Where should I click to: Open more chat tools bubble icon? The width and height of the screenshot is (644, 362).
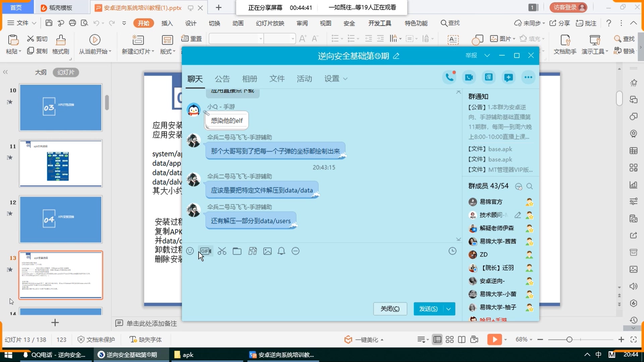pos(296,251)
